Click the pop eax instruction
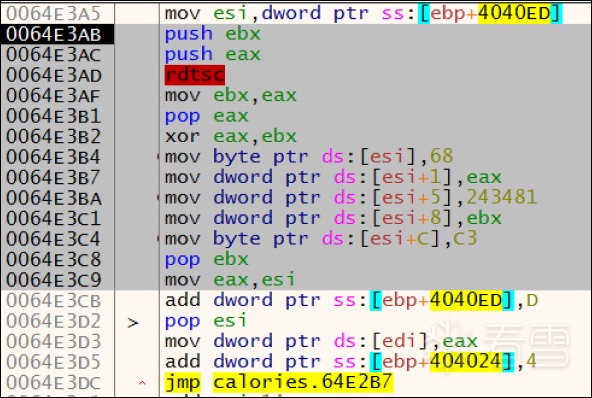 [207, 116]
